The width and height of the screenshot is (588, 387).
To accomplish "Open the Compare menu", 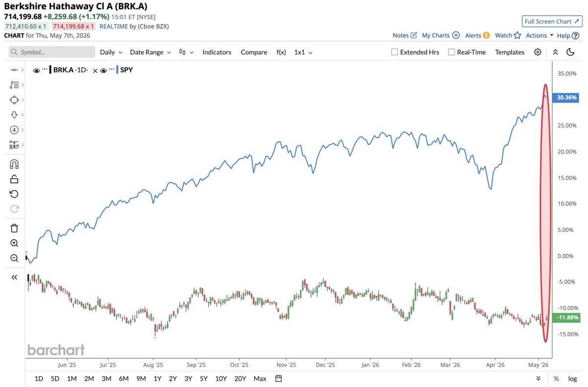I will [x=254, y=52].
